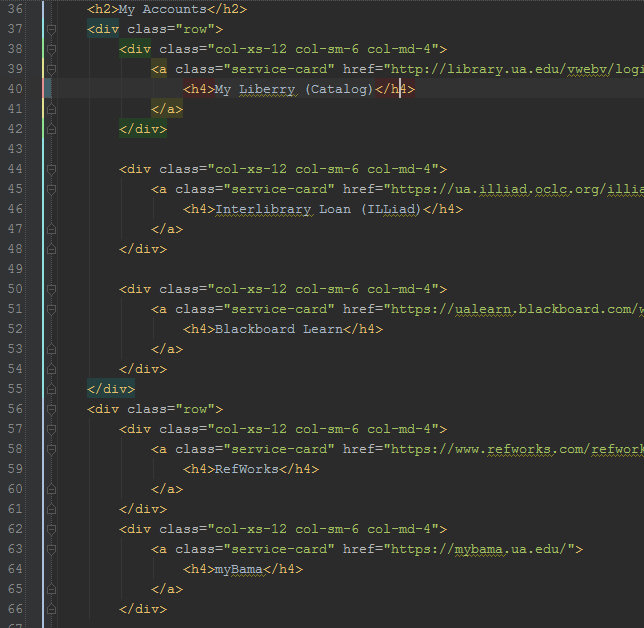Click the class="row" attribute on line 37
The width and height of the screenshot is (644, 628).
click(x=171, y=30)
